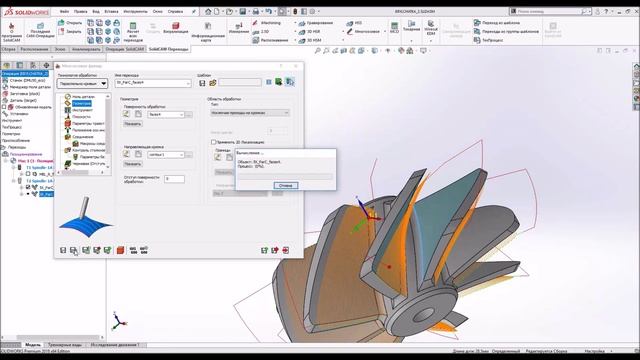The width and height of the screenshot is (640, 360).
Task: Open the operation name dropdown field
Action: (x=153, y=83)
